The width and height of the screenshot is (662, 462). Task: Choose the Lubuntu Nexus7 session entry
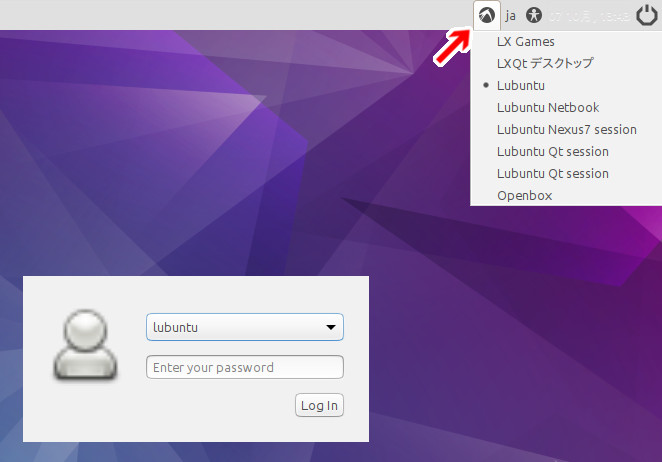click(566, 129)
